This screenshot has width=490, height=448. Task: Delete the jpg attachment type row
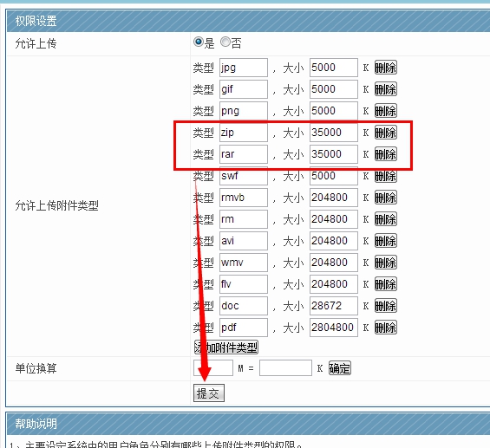click(x=386, y=68)
